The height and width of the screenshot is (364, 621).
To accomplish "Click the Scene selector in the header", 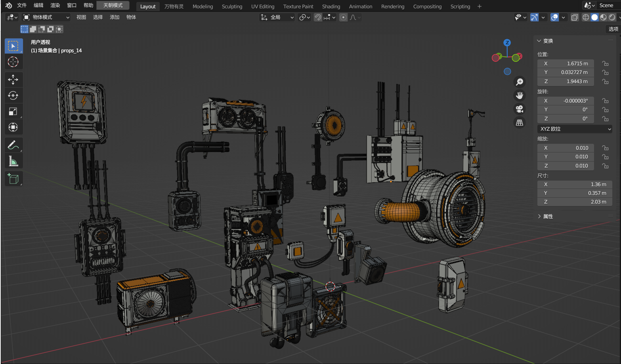I will coord(606,5).
